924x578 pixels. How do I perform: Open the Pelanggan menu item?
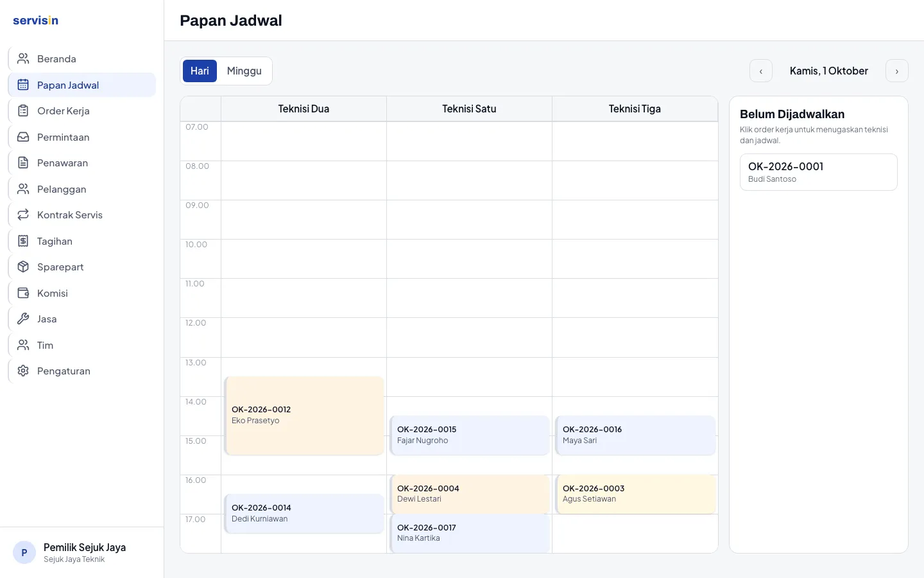click(82, 189)
